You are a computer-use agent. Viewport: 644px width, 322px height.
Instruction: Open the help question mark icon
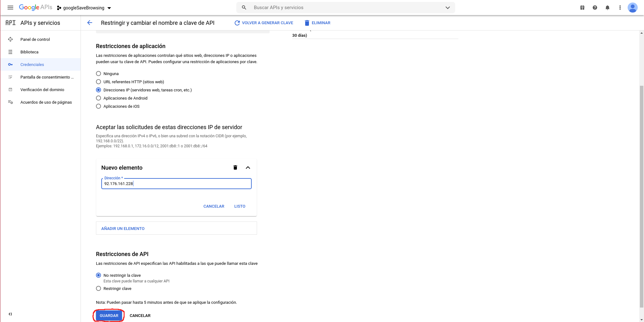click(x=595, y=8)
